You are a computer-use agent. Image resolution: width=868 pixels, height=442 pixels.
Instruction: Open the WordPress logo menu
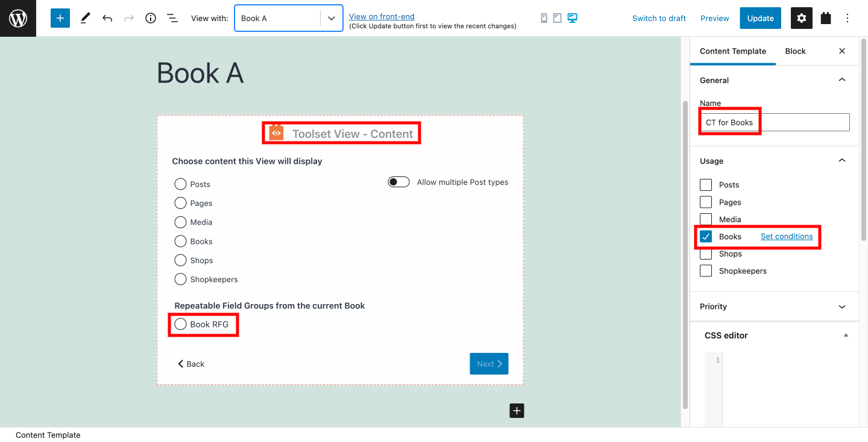coord(18,18)
